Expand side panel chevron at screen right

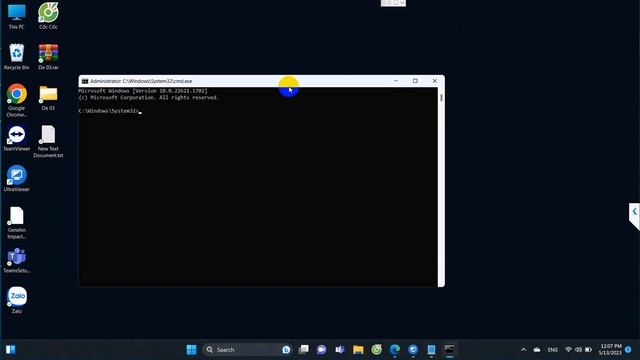(634, 212)
